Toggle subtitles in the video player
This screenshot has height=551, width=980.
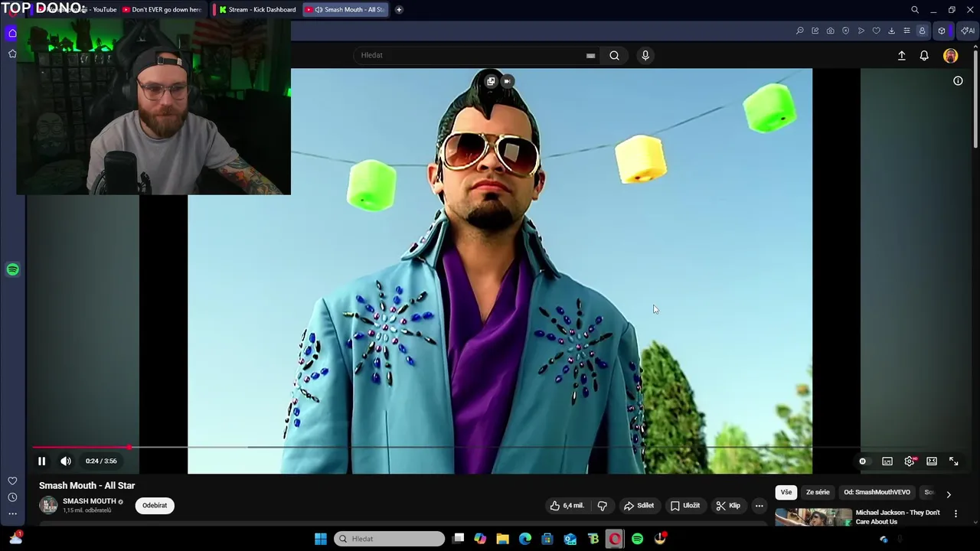coord(887,461)
